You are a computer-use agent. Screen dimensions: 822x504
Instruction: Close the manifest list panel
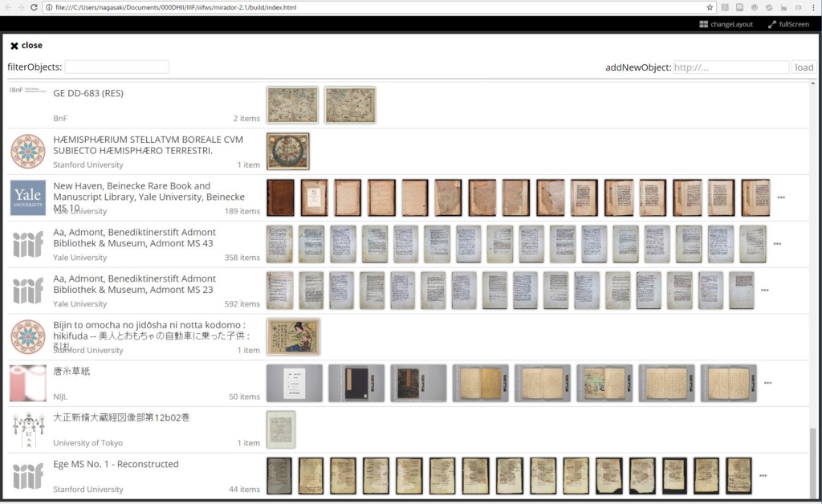(x=26, y=46)
